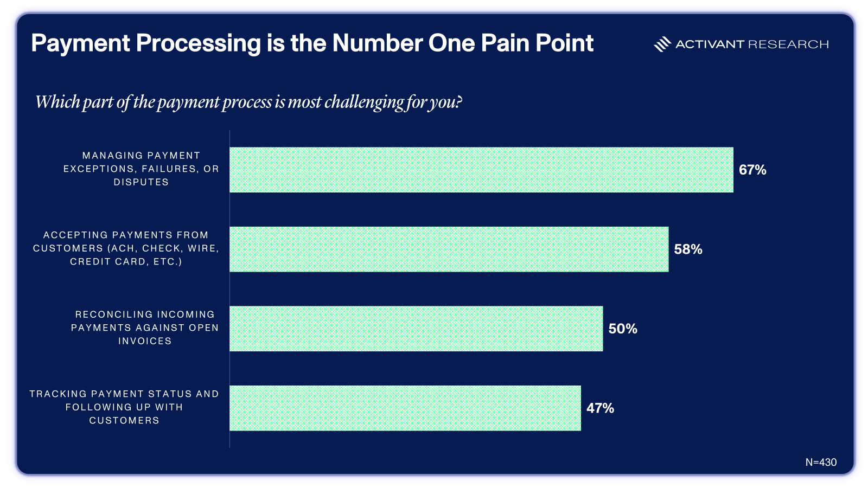
Task: Select the 67% bar for payment exceptions
Action: [481, 170]
